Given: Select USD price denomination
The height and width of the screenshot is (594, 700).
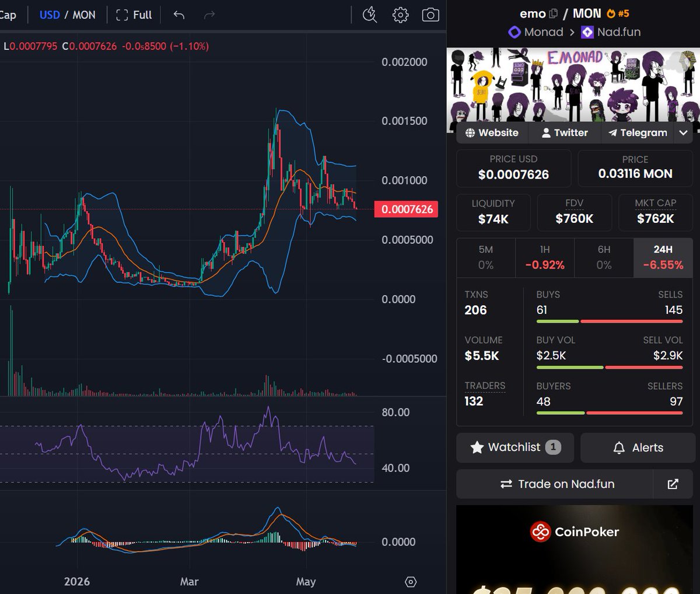Looking at the screenshot, I should click(50, 15).
